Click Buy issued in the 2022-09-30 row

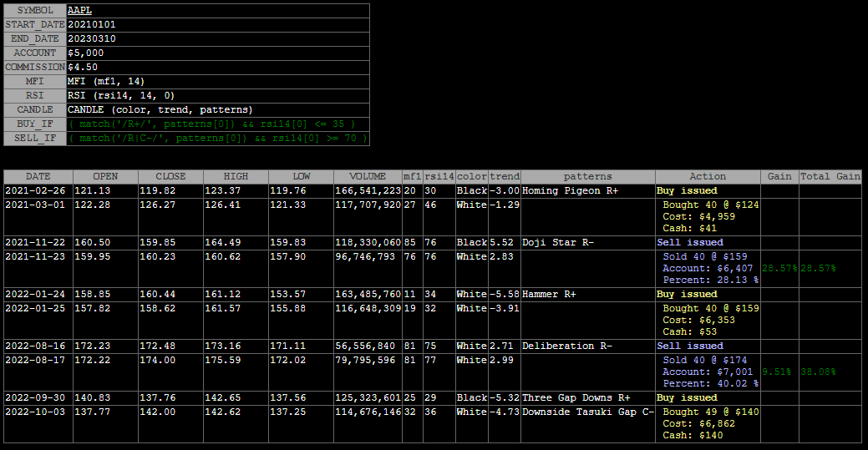(687, 398)
